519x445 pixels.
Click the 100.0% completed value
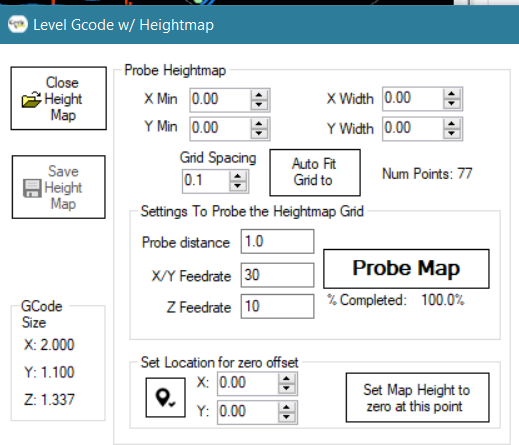click(443, 300)
